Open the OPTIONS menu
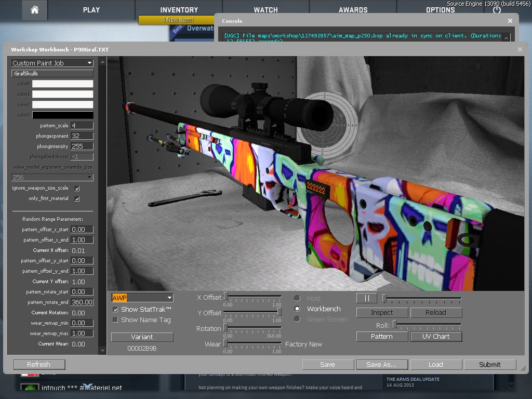Image resolution: width=532 pixels, height=399 pixels. pos(440,10)
